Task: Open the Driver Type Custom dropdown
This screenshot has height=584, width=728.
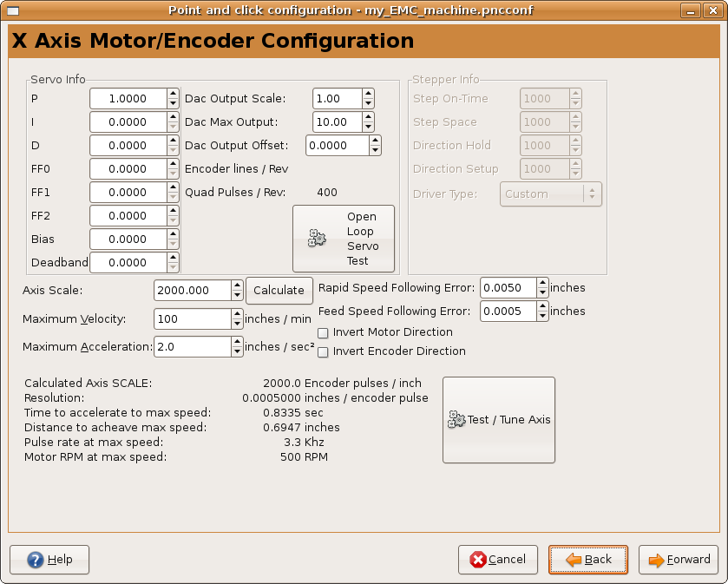Action: (x=551, y=194)
